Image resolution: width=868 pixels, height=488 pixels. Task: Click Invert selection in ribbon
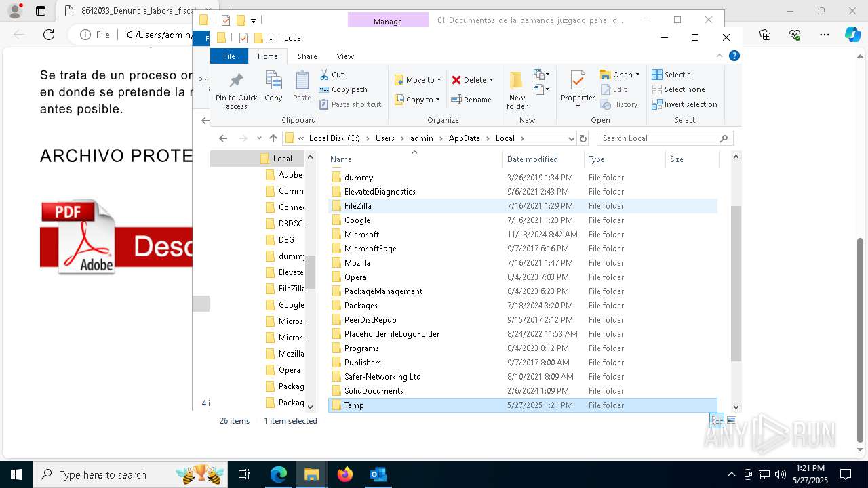[x=684, y=104]
